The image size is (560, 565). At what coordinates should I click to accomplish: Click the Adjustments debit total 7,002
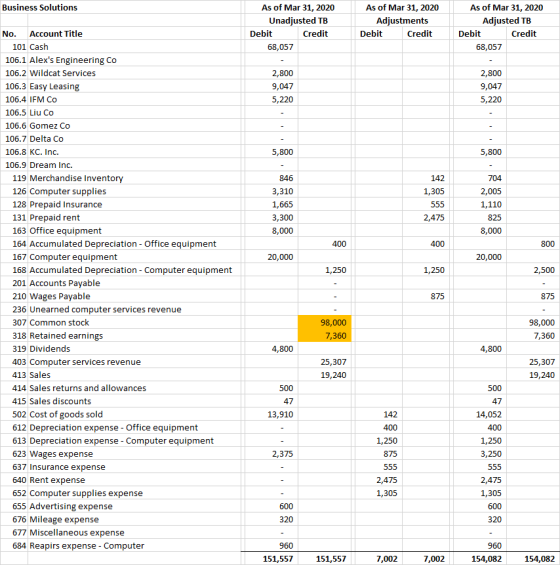click(x=387, y=559)
